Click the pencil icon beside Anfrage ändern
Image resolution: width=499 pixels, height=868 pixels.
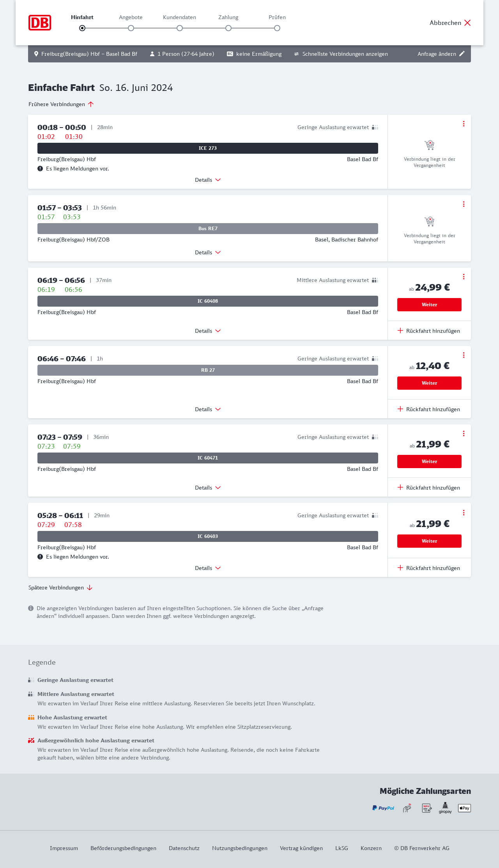coord(462,54)
